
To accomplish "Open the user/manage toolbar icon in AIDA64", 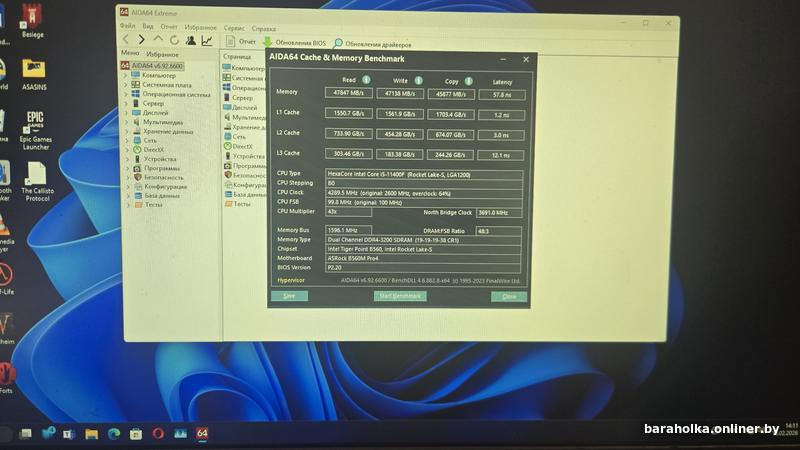I will [x=190, y=40].
